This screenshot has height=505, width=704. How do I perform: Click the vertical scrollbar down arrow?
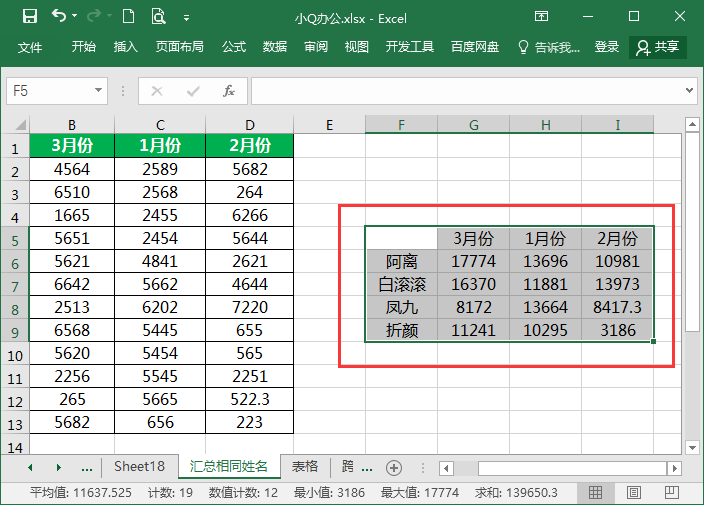click(x=692, y=447)
